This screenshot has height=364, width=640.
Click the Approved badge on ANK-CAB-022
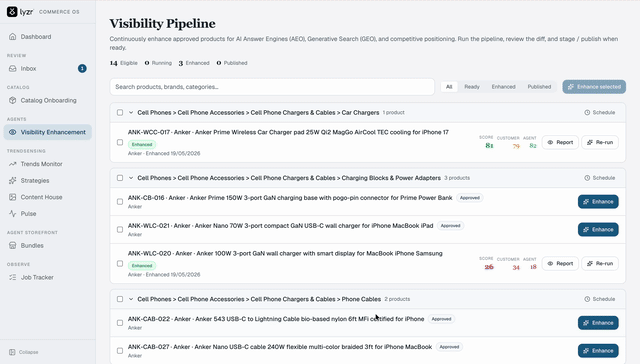coord(441,319)
